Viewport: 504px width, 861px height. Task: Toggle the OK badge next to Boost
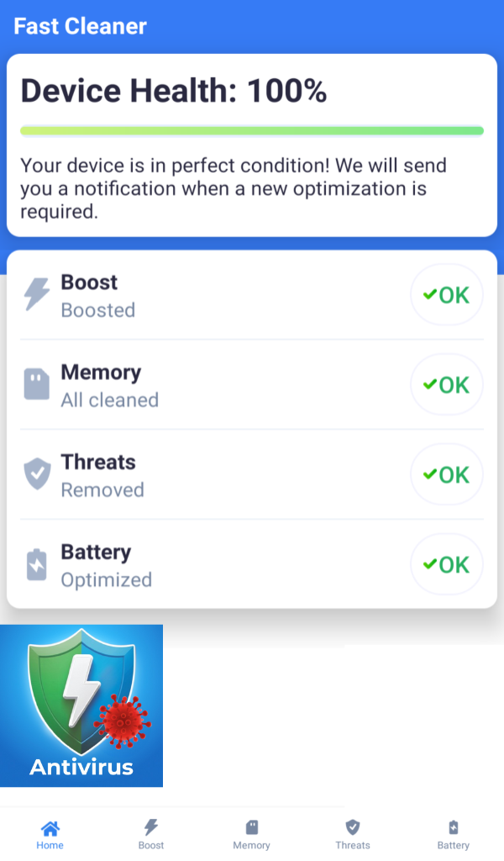[x=446, y=294]
